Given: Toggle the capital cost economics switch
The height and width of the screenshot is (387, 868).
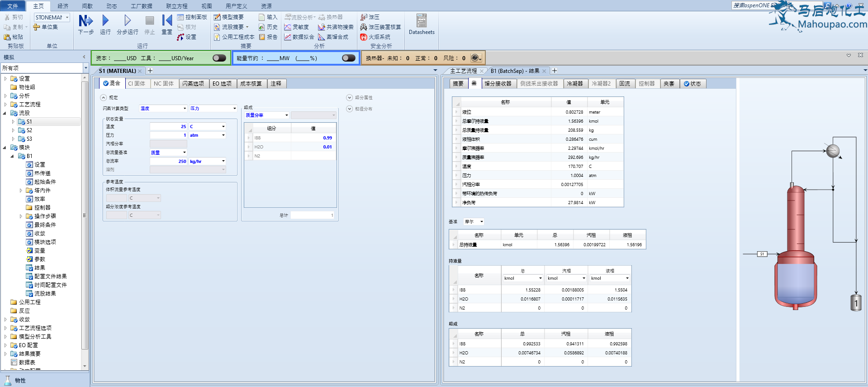Looking at the screenshot, I should click(x=219, y=58).
